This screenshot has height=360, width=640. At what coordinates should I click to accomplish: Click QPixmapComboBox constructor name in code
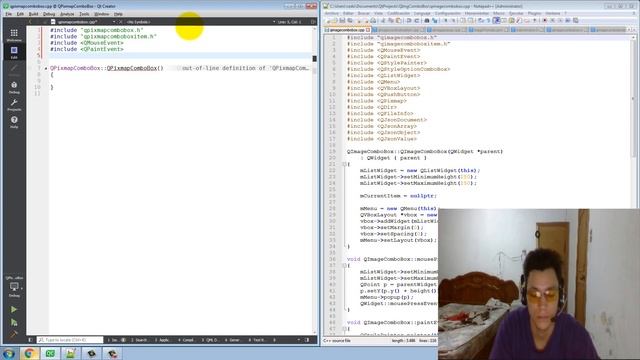tap(132, 68)
